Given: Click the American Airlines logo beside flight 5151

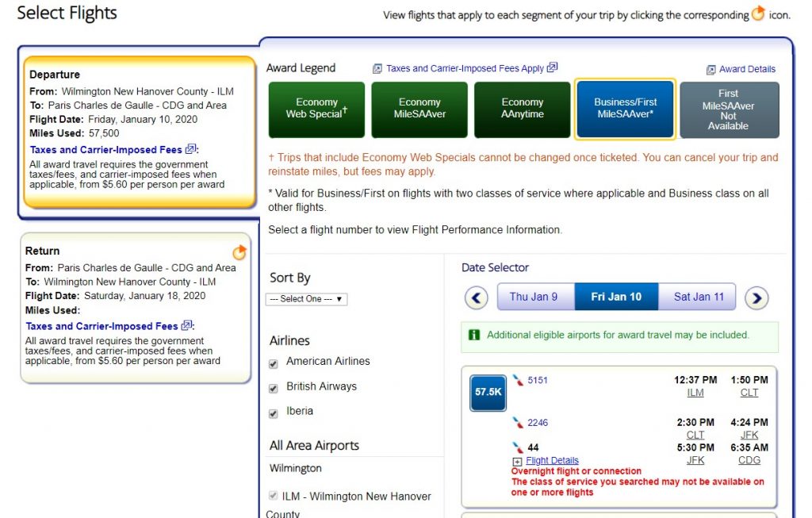Looking at the screenshot, I should tap(518, 381).
